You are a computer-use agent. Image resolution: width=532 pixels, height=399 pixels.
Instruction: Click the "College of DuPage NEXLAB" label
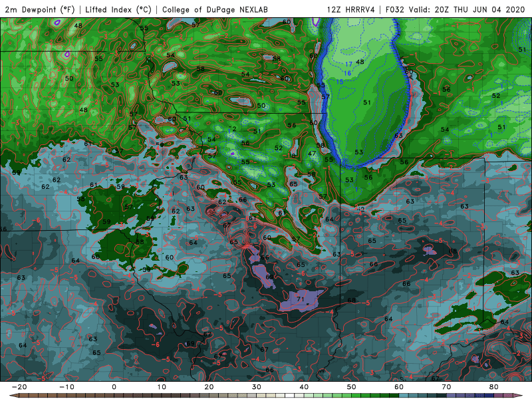215,9
